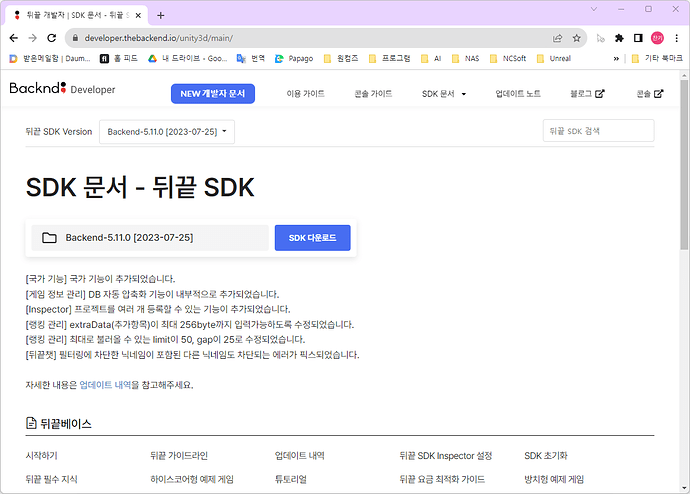Open the 기타 북마크 folder

point(657,59)
